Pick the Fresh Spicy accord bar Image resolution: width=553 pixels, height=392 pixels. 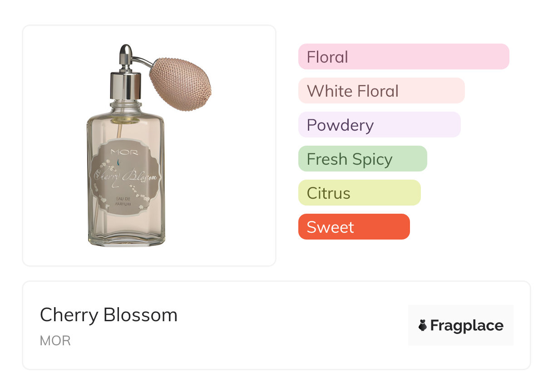(x=362, y=159)
